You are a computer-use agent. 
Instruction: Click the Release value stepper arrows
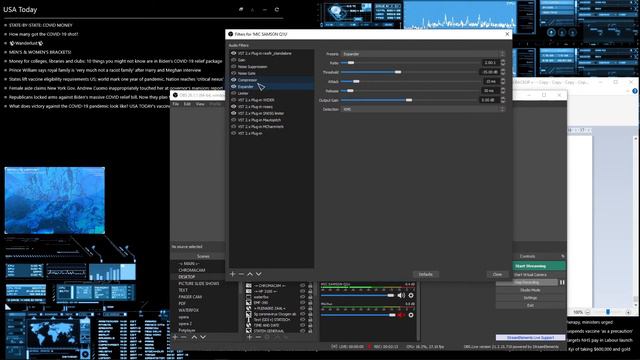(x=502, y=91)
